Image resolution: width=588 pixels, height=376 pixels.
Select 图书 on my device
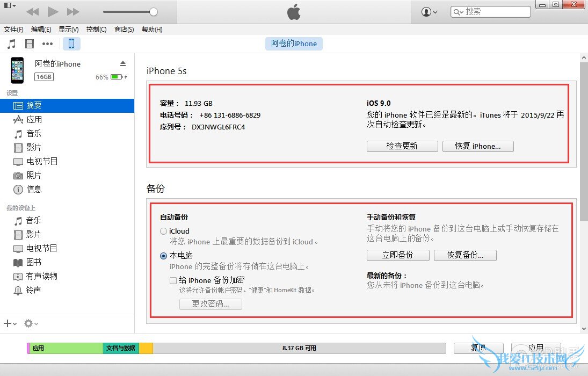point(67,262)
